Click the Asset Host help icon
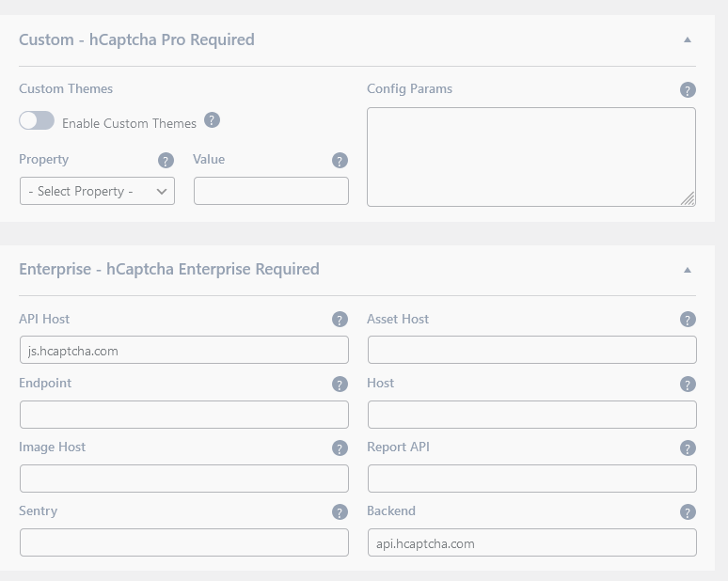The image size is (728, 581). [688, 320]
